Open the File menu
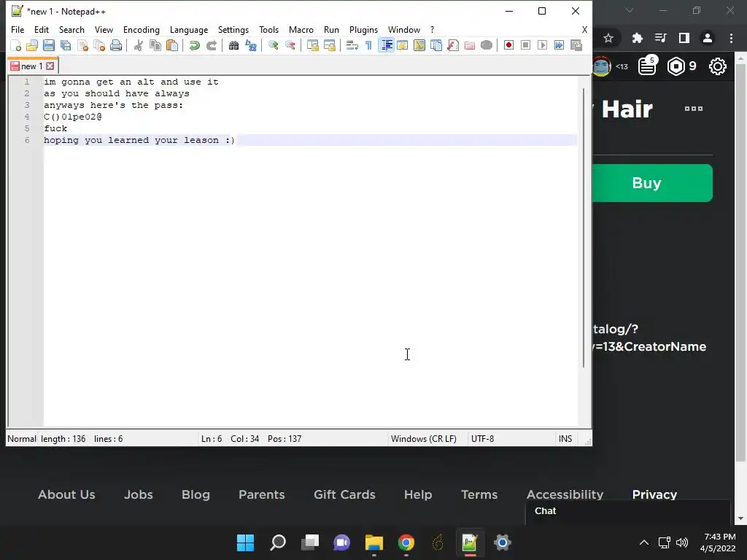 pyautogui.click(x=18, y=29)
